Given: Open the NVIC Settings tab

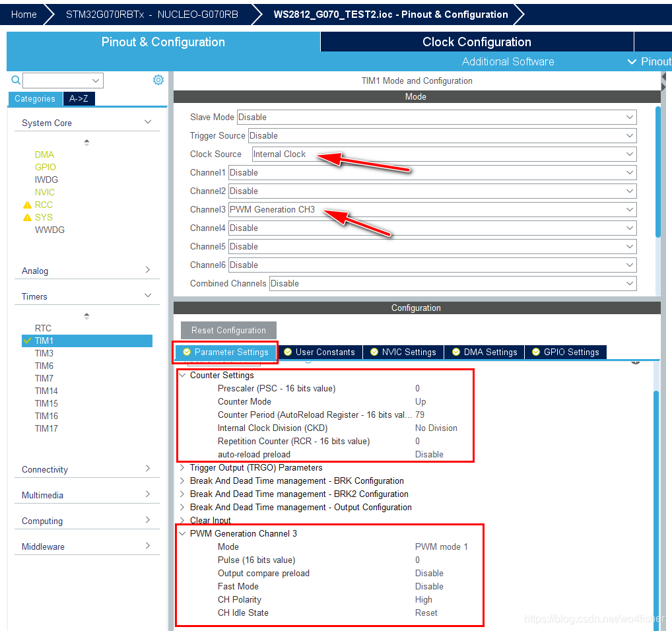Looking at the screenshot, I should [403, 352].
